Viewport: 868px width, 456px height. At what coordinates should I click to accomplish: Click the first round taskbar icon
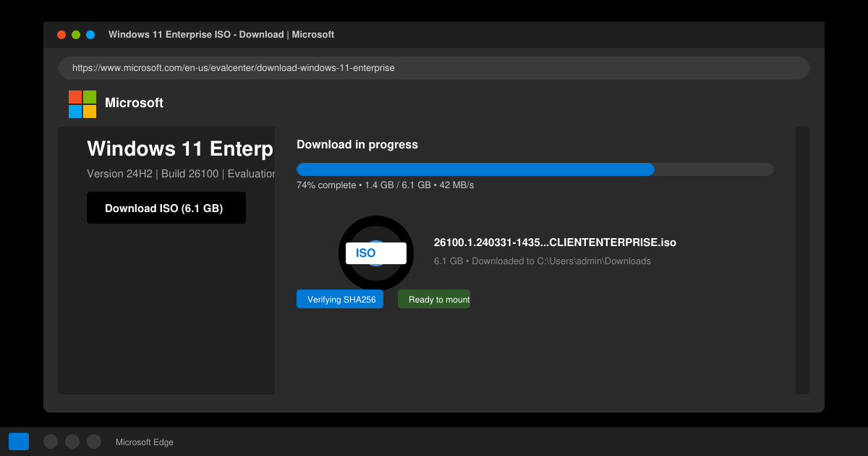click(51, 442)
